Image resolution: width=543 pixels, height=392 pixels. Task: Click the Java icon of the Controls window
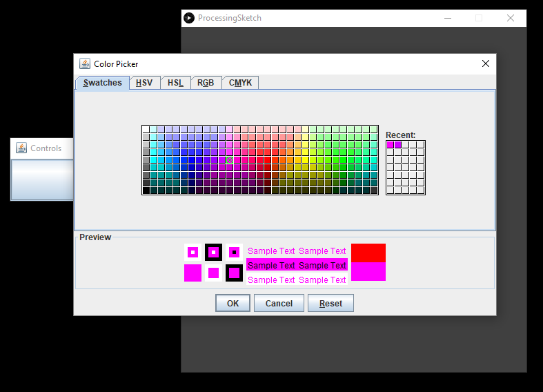pyautogui.click(x=21, y=148)
